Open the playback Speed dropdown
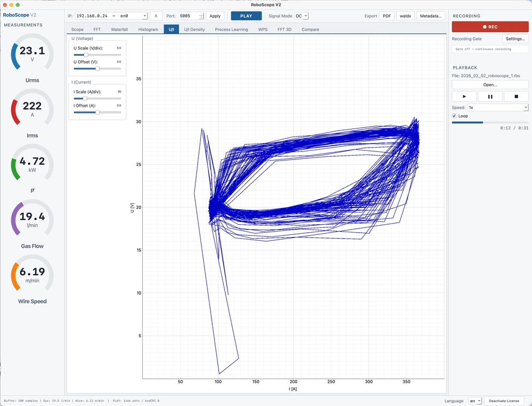 (x=498, y=108)
